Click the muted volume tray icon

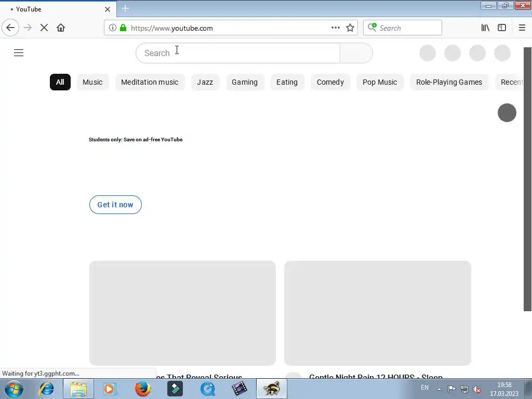point(477,389)
